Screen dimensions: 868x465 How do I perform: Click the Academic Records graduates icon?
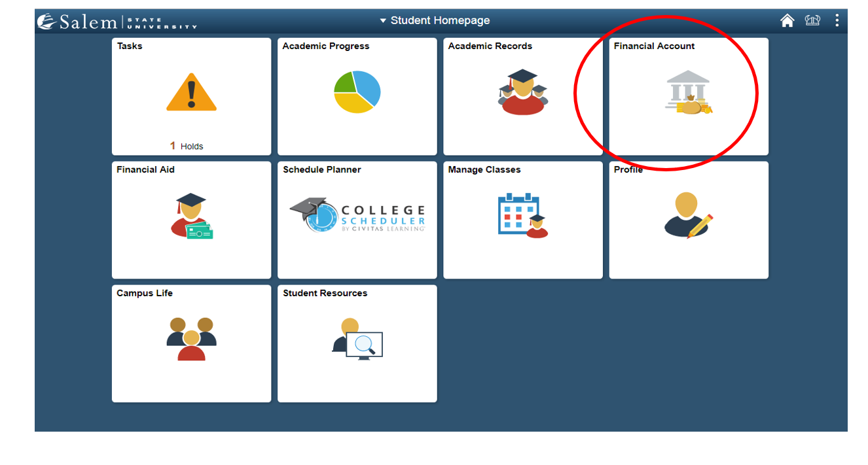522,92
